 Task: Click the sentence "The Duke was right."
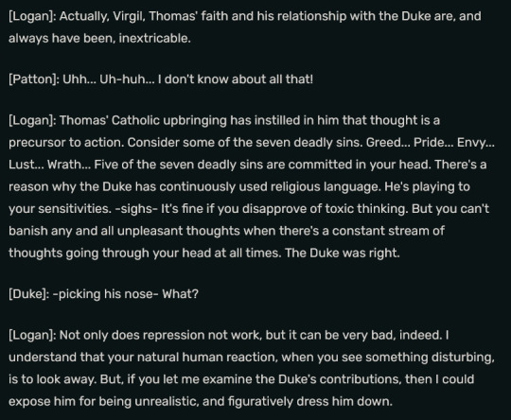(343, 253)
